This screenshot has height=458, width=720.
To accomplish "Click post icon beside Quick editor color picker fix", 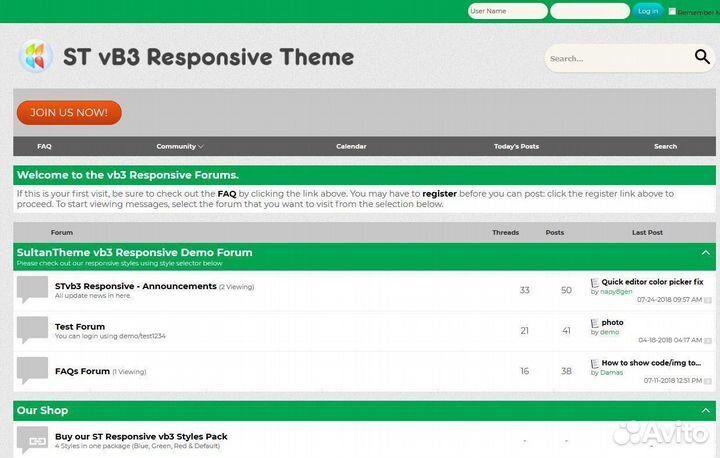I will 595,283.
